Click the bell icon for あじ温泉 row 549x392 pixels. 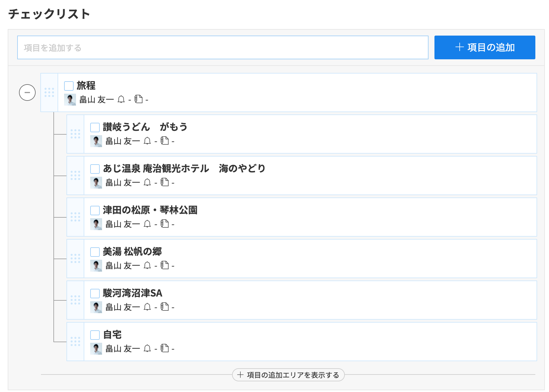[147, 182]
